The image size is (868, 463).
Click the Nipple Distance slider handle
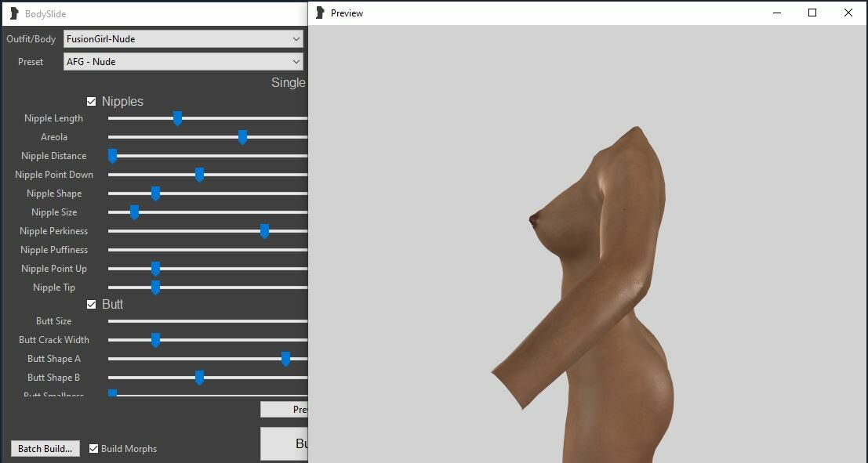tap(112, 156)
